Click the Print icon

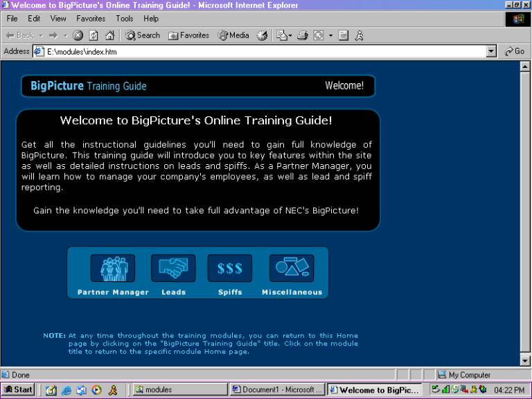tap(302, 35)
